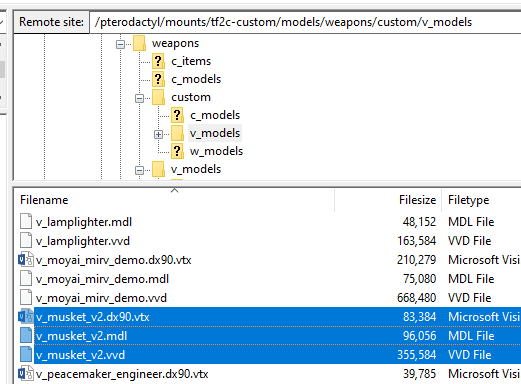Select the weapons folder in the tree
521x384 pixels.
175,43
